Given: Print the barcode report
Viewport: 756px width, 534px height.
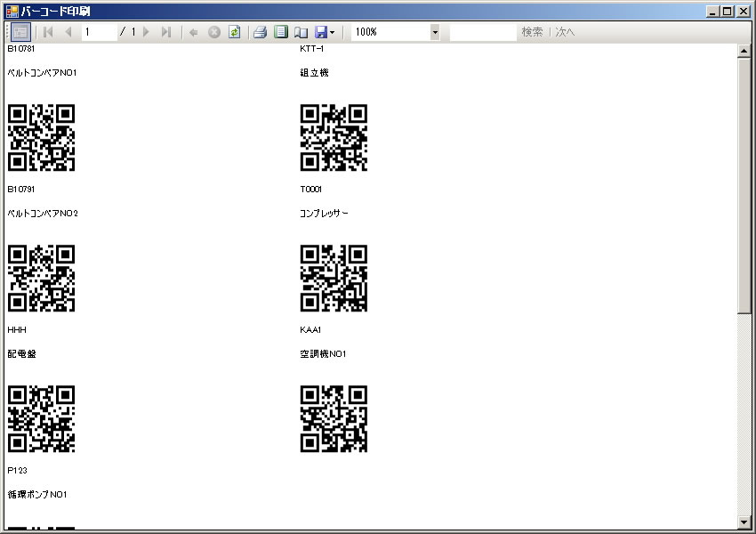Looking at the screenshot, I should point(260,32).
